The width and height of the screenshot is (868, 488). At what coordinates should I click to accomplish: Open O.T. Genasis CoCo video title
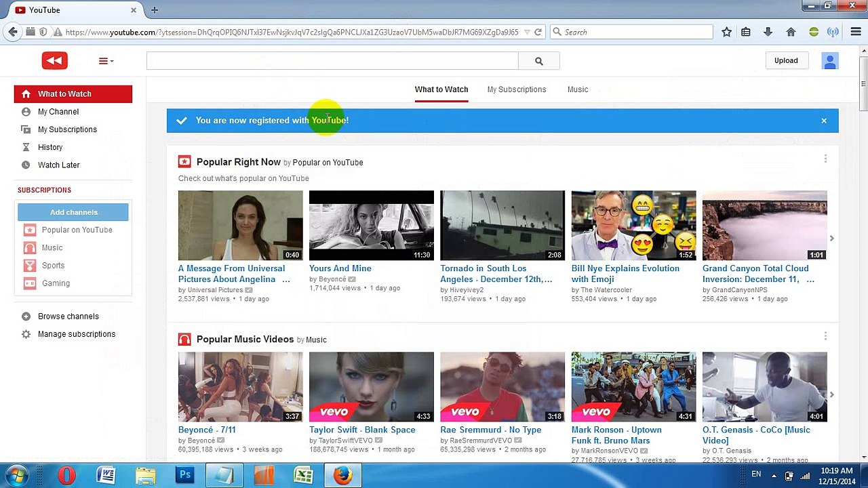(x=756, y=435)
